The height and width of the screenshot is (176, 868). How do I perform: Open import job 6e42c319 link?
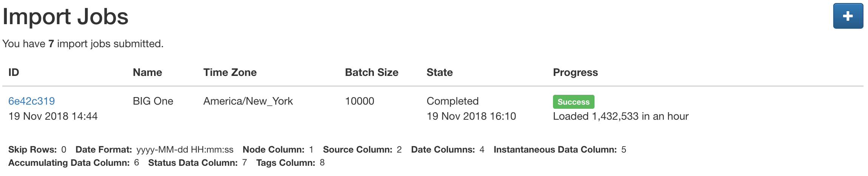32,101
